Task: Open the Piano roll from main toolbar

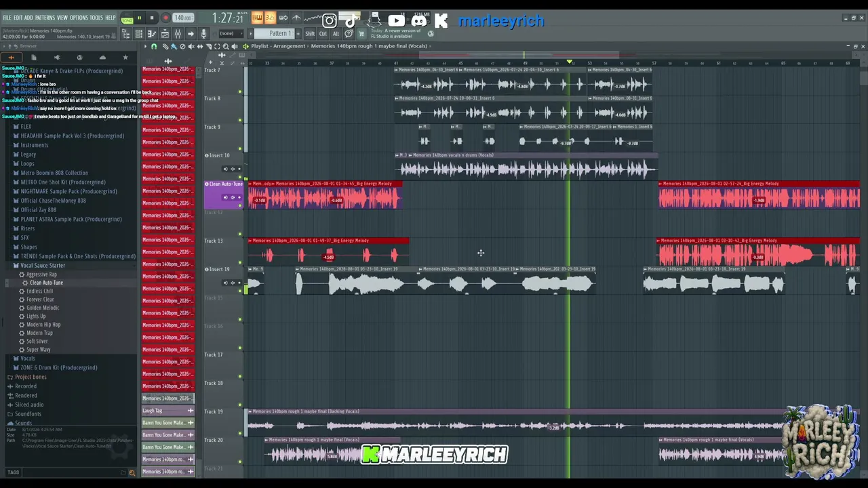Action: (x=152, y=34)
